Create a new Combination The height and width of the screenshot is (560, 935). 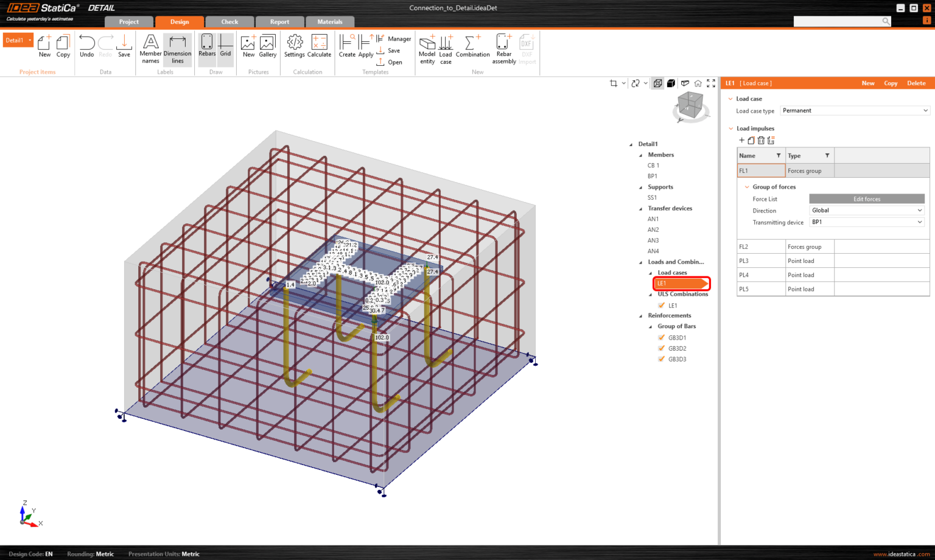point(472,47)
